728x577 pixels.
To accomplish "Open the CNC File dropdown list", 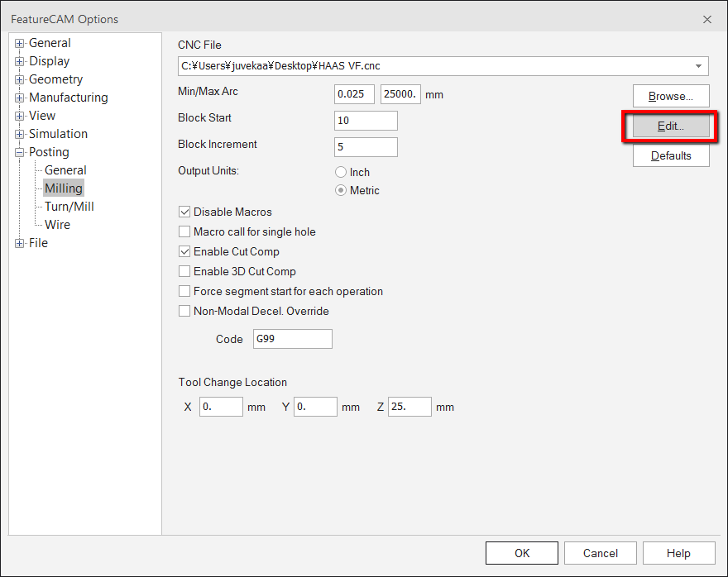I will (700, 66).
